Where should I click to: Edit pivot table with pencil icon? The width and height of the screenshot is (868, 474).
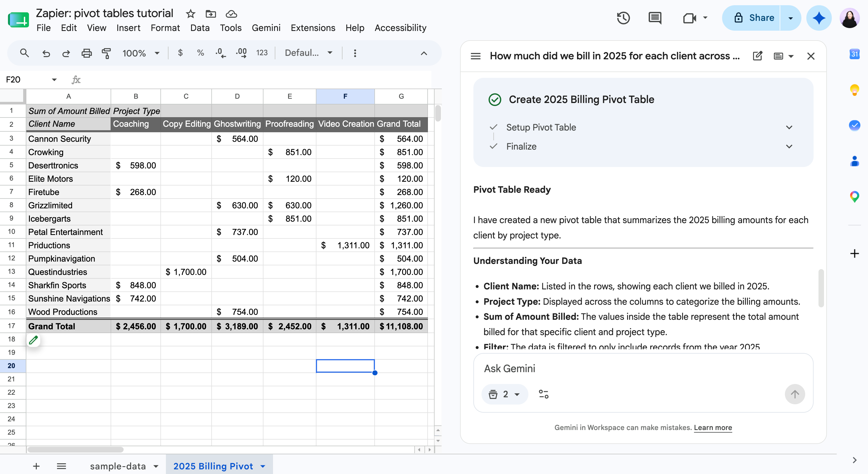33,340
